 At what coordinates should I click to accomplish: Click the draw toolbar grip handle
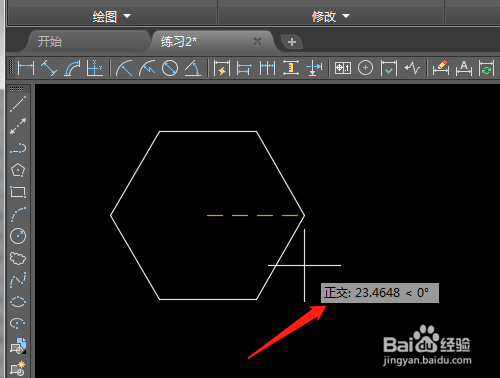(x=17, y=89)
